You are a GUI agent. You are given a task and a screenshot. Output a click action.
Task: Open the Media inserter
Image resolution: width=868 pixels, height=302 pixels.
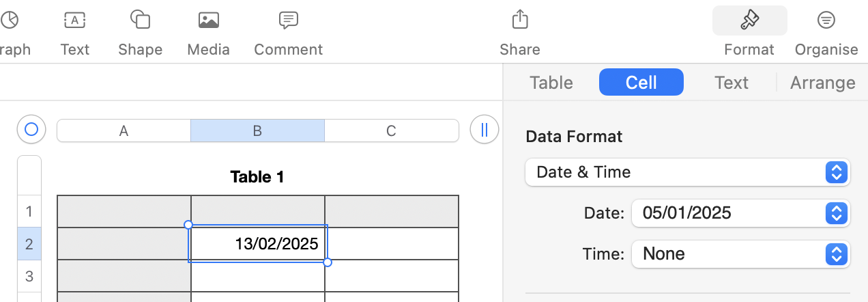[x=208, y=31]
